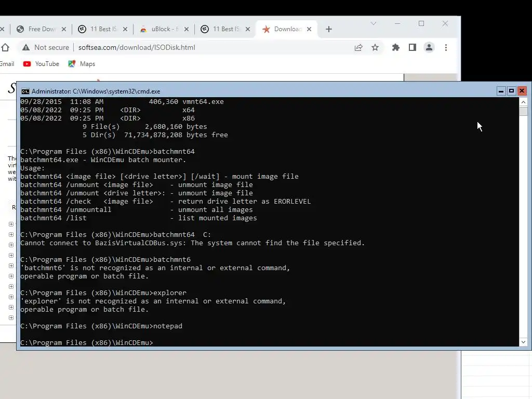The height and width of the screenshot is (399, 532).
Task: Click the cmd vertical scrollbar thumb
Action: point(523,111)
